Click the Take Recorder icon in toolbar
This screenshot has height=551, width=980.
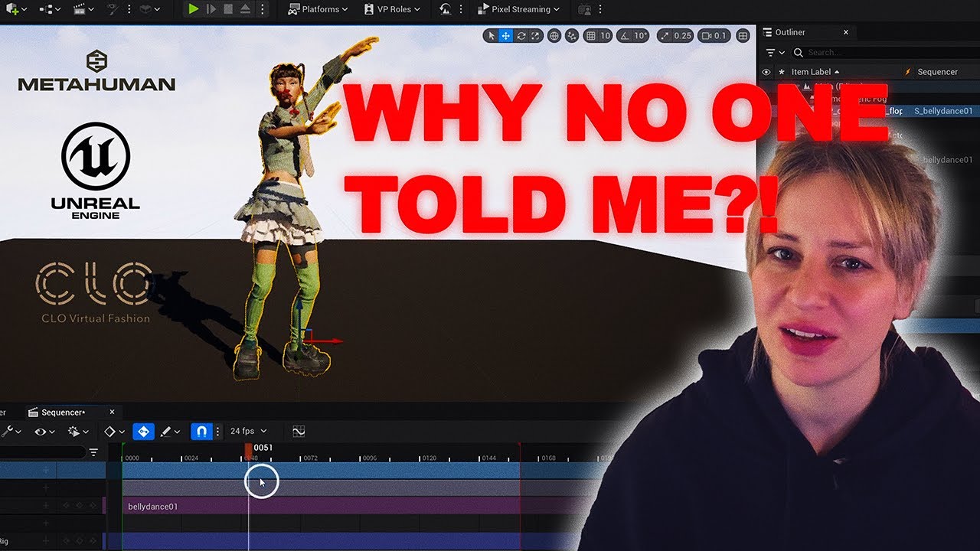point(446,9)
